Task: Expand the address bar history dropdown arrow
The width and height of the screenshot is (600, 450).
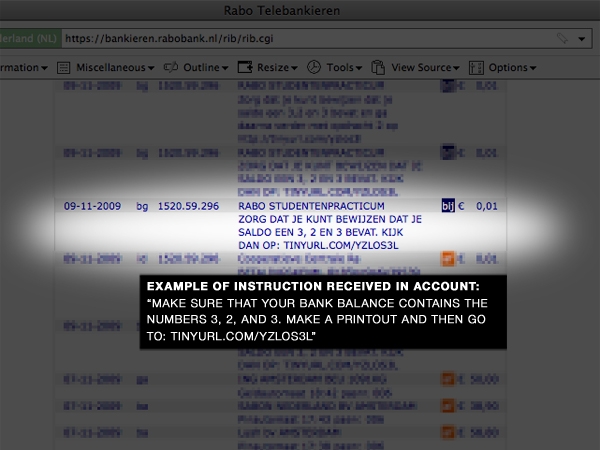Action: click(582, 39)
